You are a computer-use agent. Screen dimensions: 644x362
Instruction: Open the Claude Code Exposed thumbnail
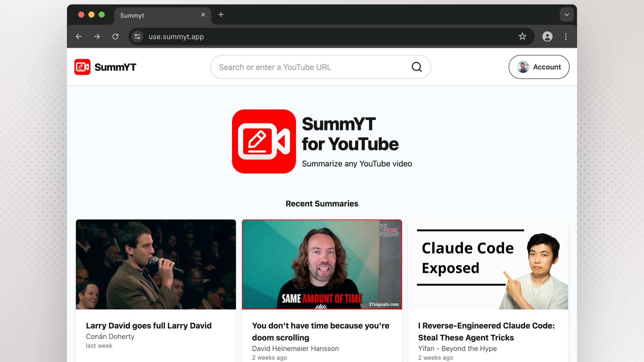click(x=488, y=264)
